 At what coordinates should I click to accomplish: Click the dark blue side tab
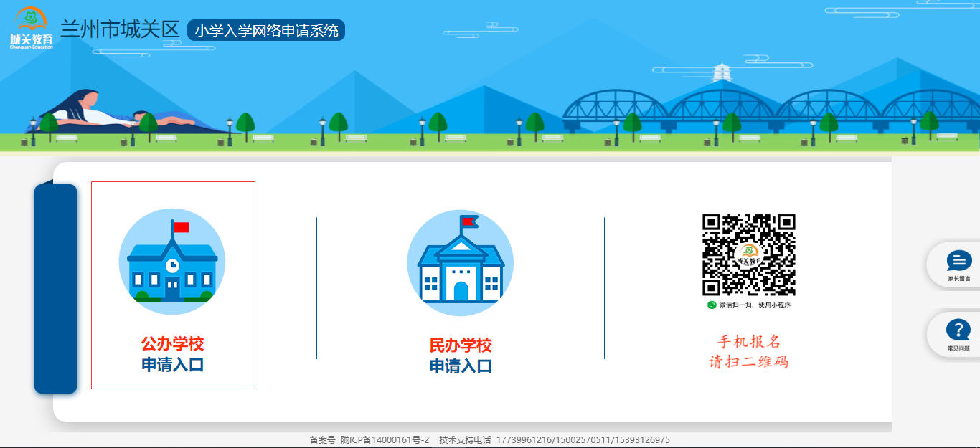(x=55, y=288)
